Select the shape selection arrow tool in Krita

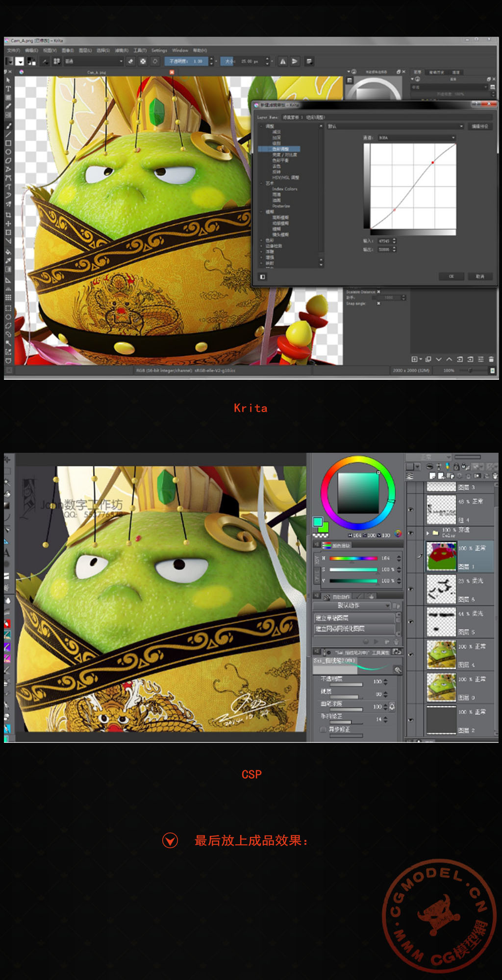click(8, 80)
